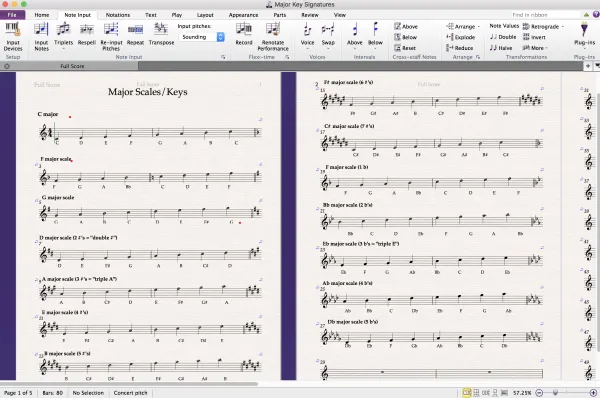
Task: Open new tab with plus button
Action: (x=588, y=66)
